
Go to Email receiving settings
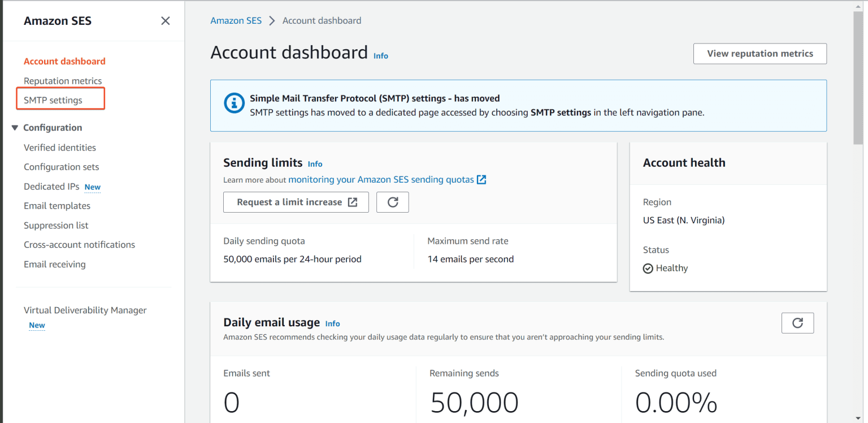click(55, 264)
